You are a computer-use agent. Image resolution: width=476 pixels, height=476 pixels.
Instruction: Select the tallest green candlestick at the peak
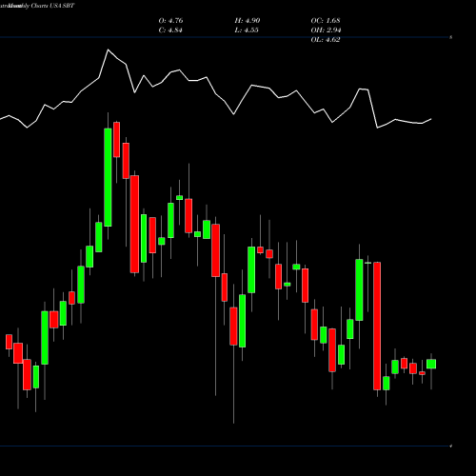coord(108,177)
